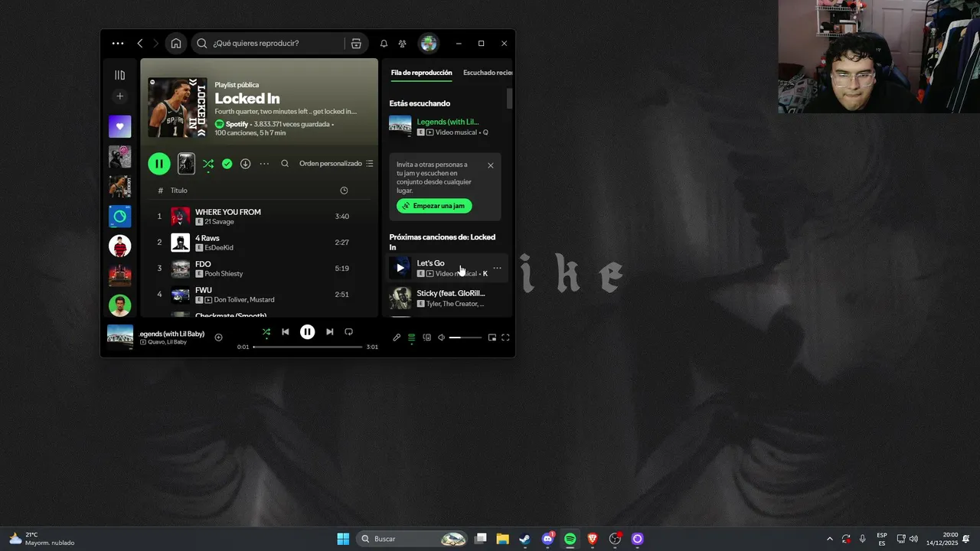Screen dimensions: 980x551
Task: Click the queue panel scrollbar
Action: pyautogui.click(x=509, y=99)
